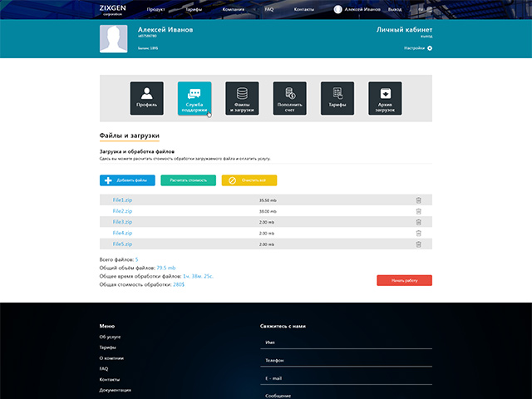Focus the Сообщение message field
Image resolution: width=532 pixels, height=399 pixels.
(346, 396)
